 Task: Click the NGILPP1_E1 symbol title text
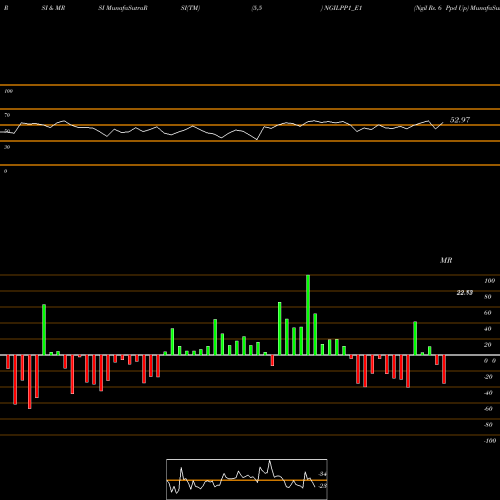[343, 8]
